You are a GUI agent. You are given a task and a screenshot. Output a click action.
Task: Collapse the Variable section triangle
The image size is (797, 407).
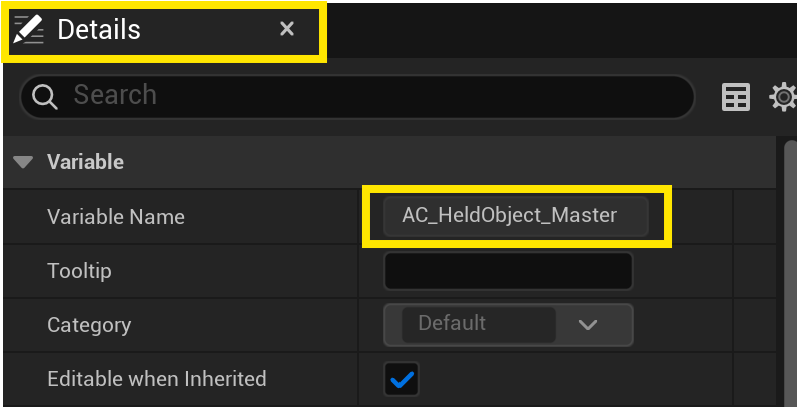coord(24,161)
